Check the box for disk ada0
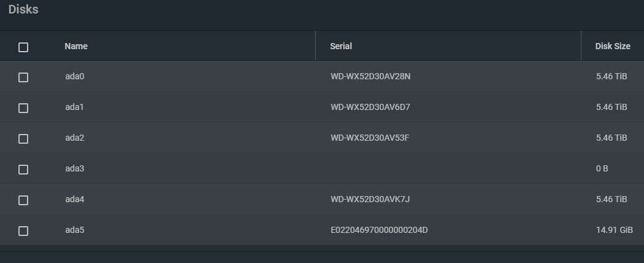The image size is (644, 263). [x=23, y=77]
